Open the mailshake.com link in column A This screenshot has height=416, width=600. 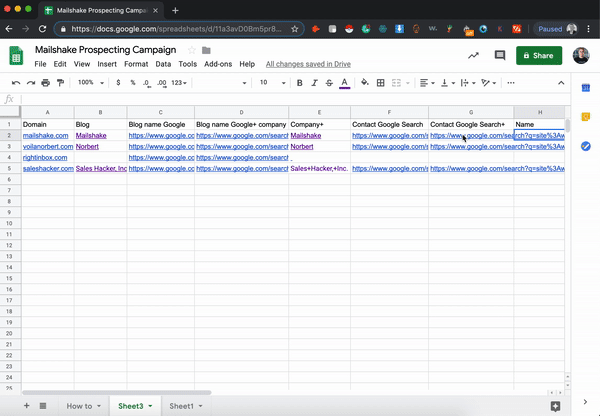45,135
